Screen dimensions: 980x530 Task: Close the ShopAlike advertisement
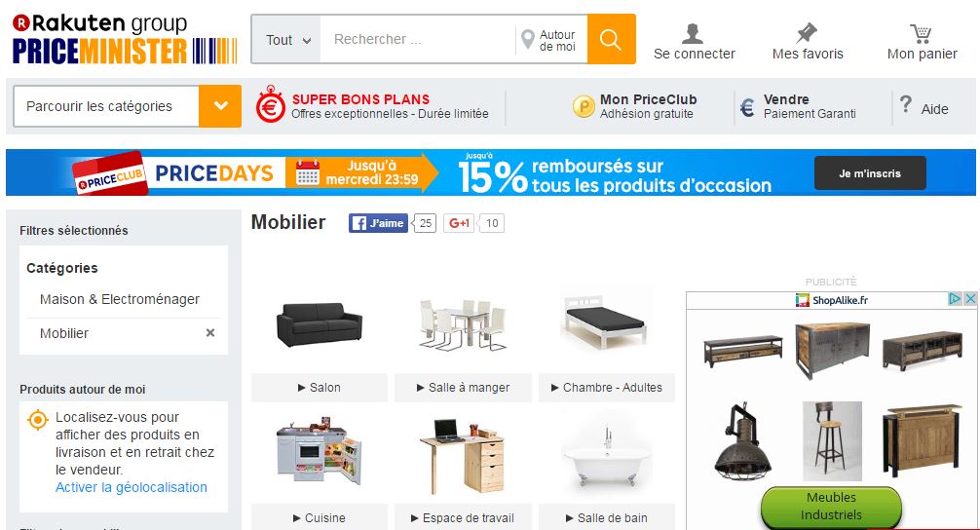tap(970, 299)
